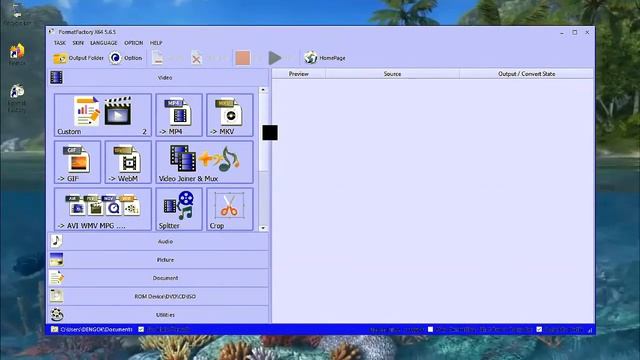Choose the -> GIF conversion tile
The width and height of the screenshot is (640, 360).
click(x=77, y=162)
